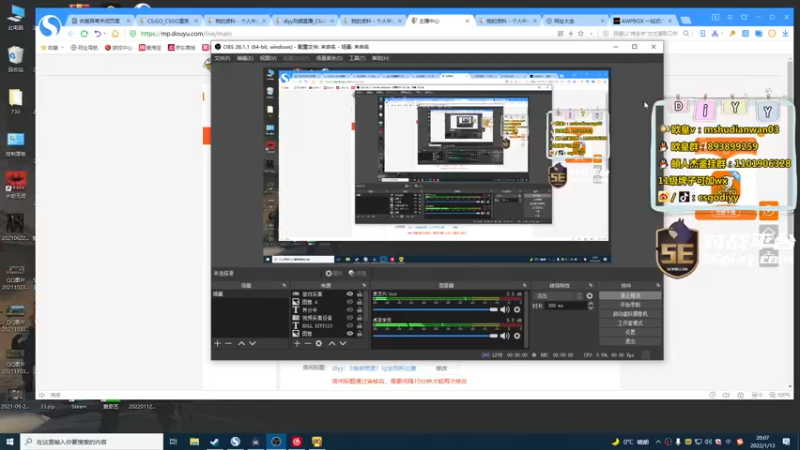Toggle visibility of 游戏采集 source

(350, 294)
